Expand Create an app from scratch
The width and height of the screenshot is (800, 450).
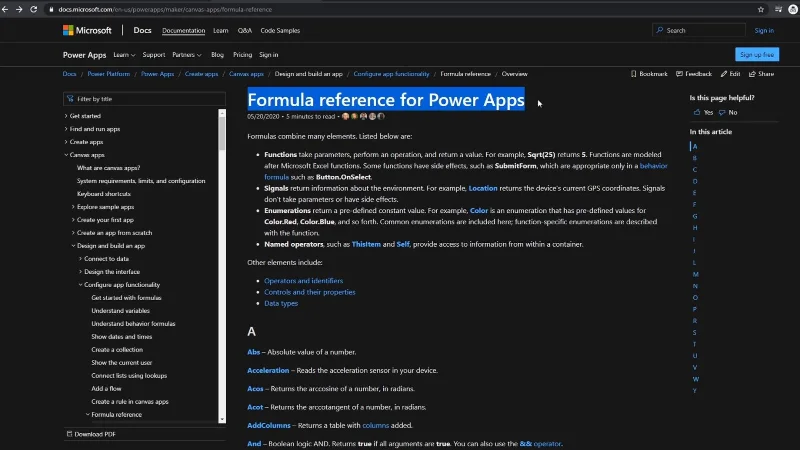(x=73, y=233)
